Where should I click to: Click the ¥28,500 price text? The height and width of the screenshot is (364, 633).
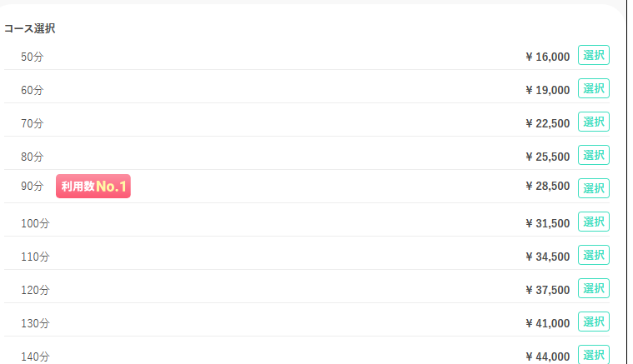click(x=548, y=186)
